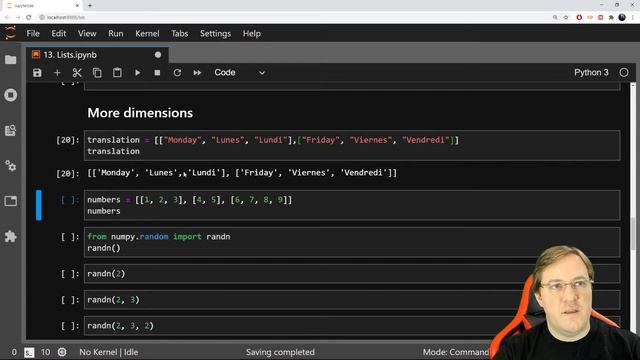Copy selected cells toolbar icon

[97, 73]
